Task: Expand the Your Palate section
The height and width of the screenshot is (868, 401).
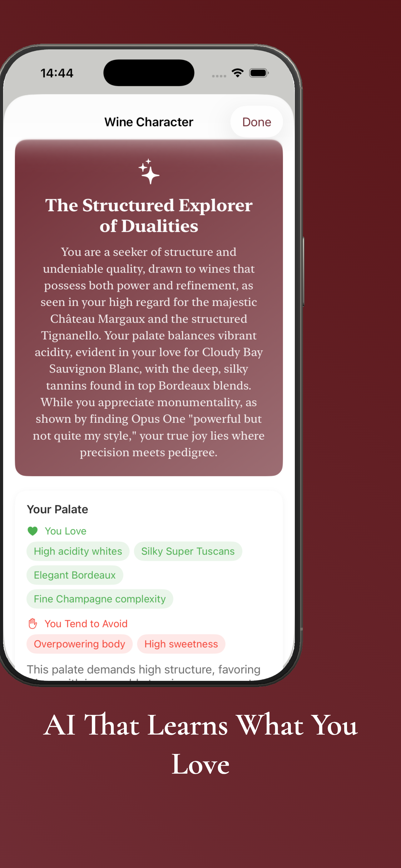Action: pos(57,509)
